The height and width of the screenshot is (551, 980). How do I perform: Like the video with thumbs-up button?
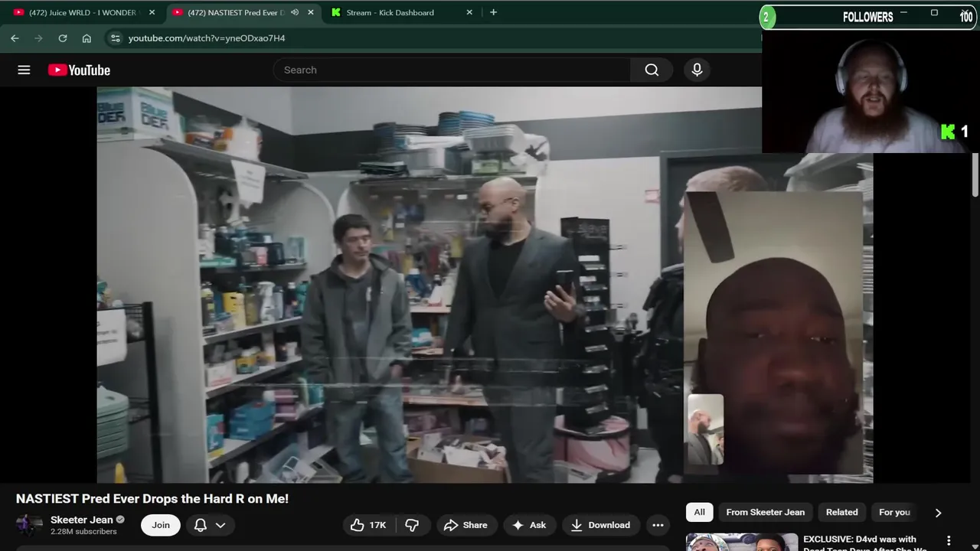point(368,525)
